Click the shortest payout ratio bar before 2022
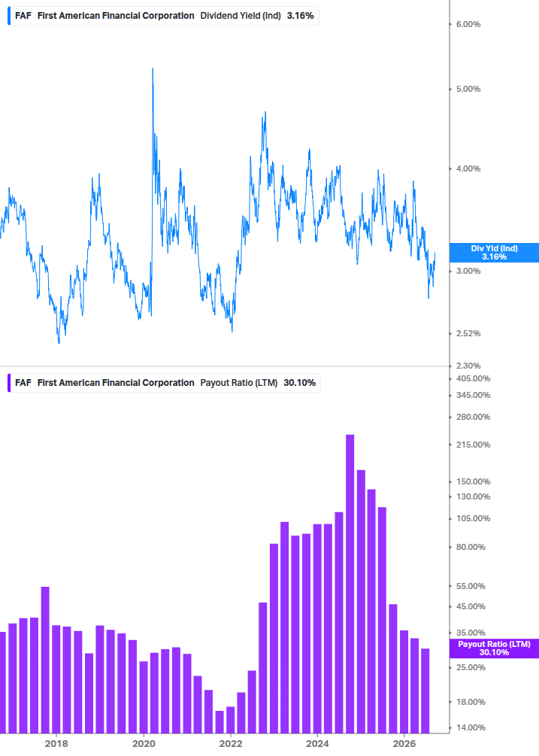Screen dimensions: 539x756 [x=220, y=722]
